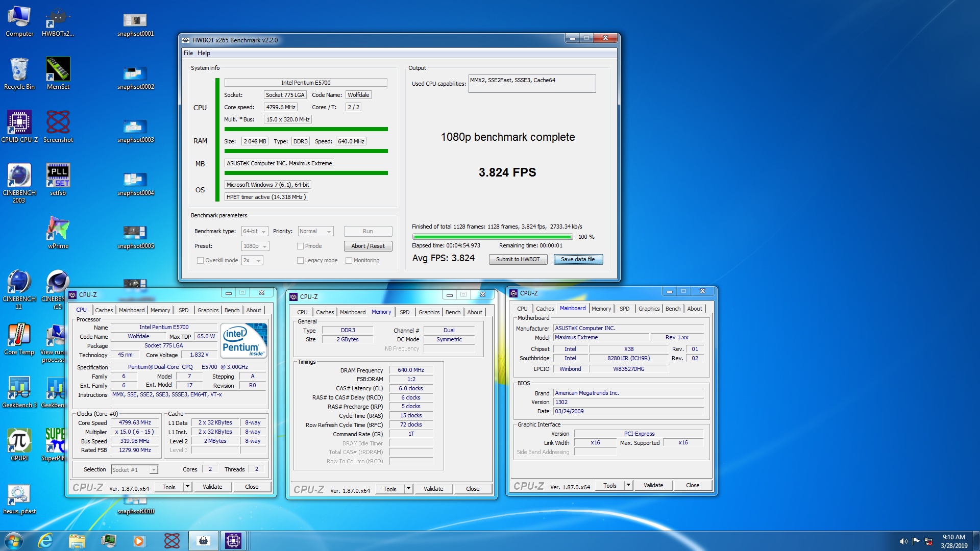Switch to CPU-Z via its taskbar icon
The image size is (980, 551).
(233, 541)
